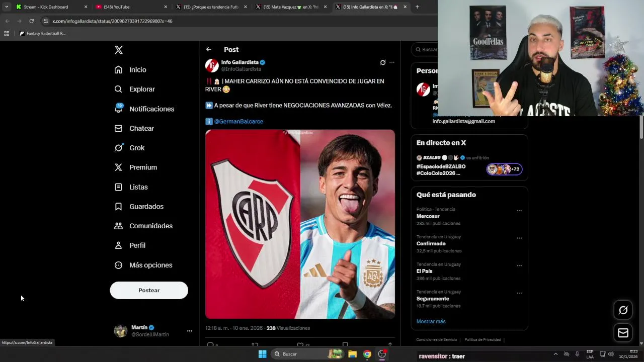Open Perfil in sidebar

(130, 245)
